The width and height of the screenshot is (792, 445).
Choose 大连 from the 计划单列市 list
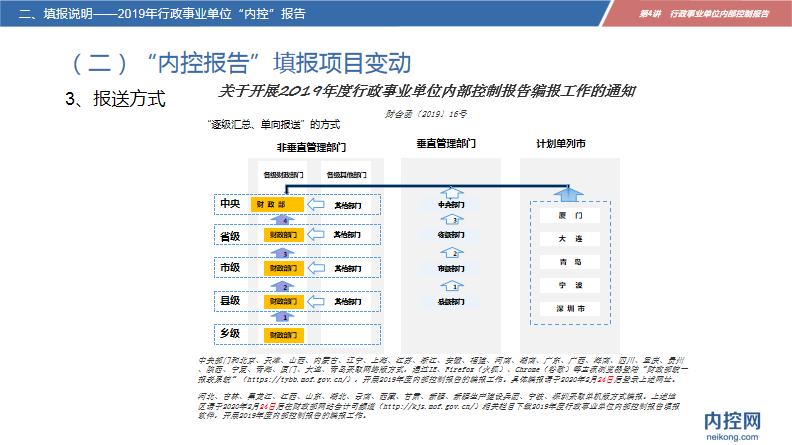point(570,239)
